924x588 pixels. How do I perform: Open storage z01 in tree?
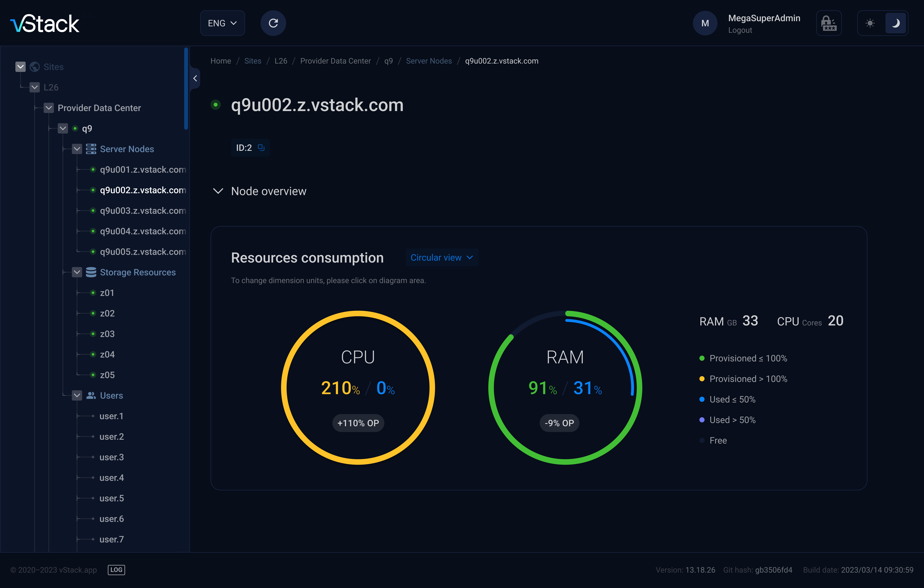pyautogui.click(x=107, y=293)
